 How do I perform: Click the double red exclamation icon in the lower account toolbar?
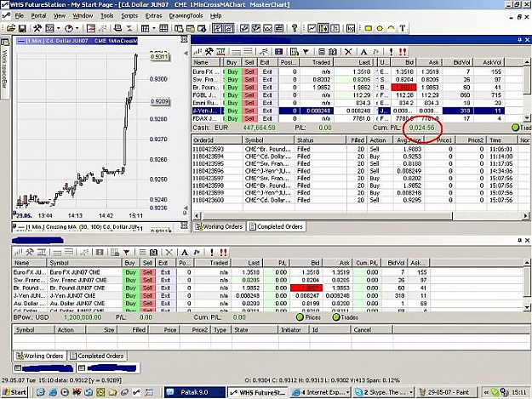coord(223,252)
